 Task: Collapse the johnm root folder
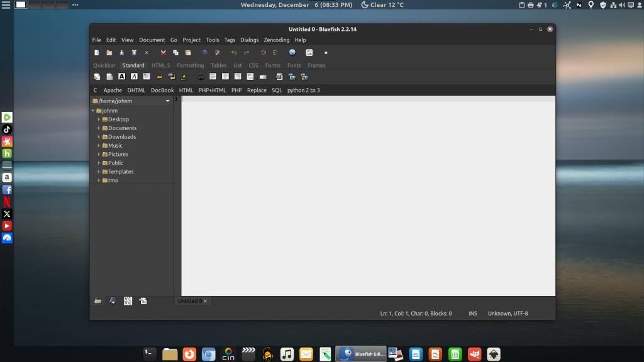coord(93,111)
